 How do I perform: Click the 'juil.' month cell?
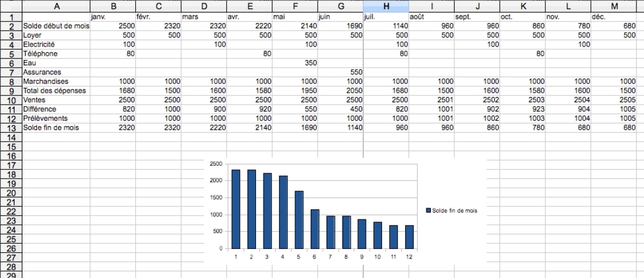click(386, 17)
